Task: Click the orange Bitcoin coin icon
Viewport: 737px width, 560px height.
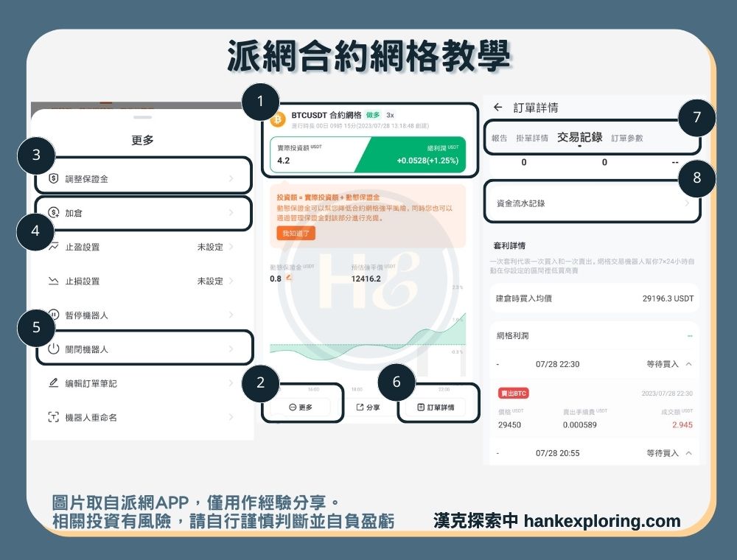Action: point(278,120)
